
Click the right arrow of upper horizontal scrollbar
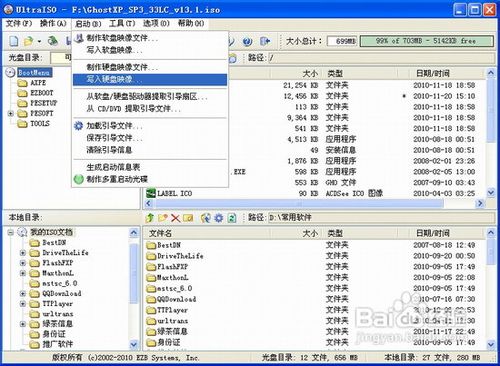[480, 203]
